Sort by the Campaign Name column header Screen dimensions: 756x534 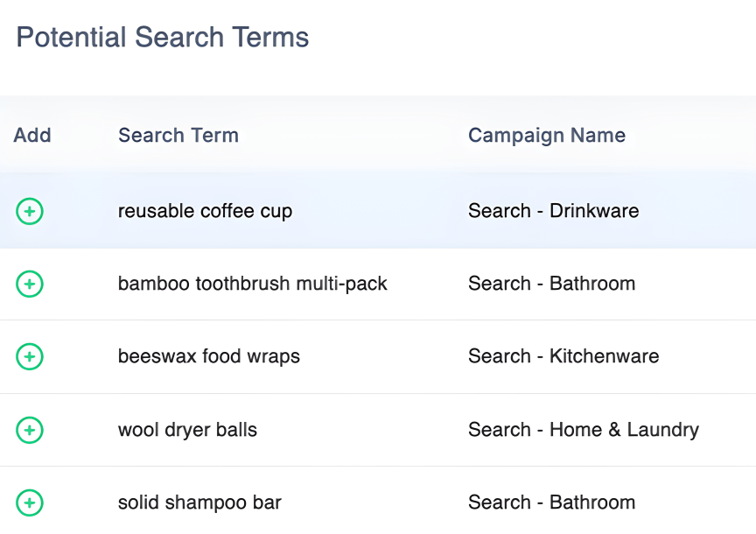[547, 136]
